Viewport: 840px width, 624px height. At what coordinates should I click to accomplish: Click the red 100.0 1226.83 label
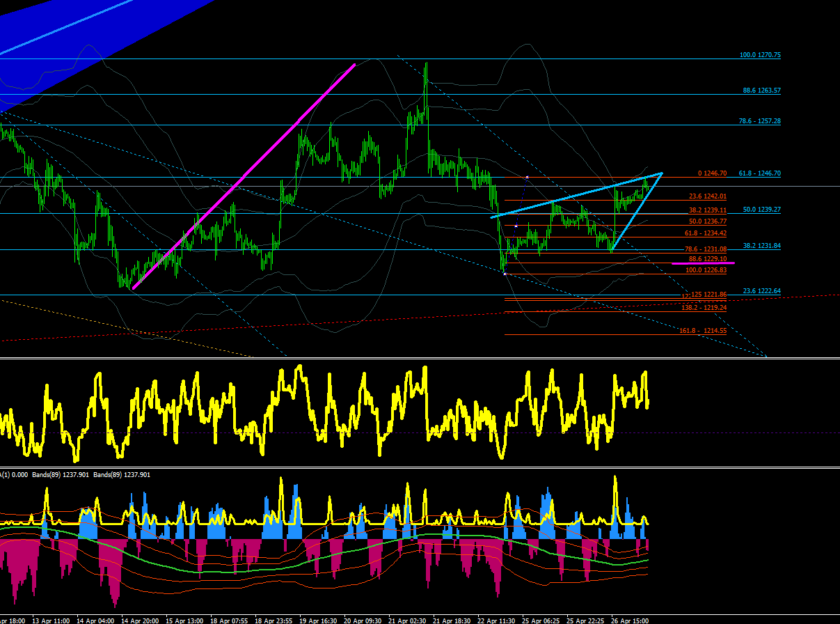pos(706,270)
